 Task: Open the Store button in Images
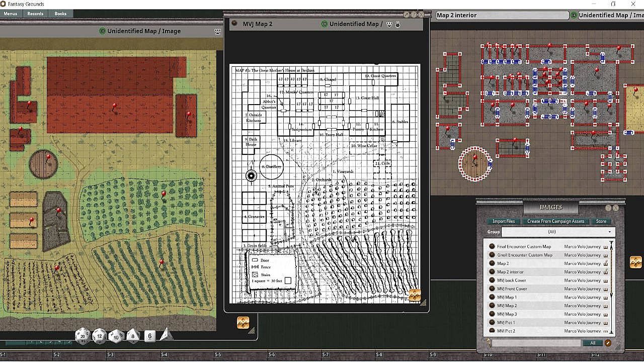(x=601, y=221)
